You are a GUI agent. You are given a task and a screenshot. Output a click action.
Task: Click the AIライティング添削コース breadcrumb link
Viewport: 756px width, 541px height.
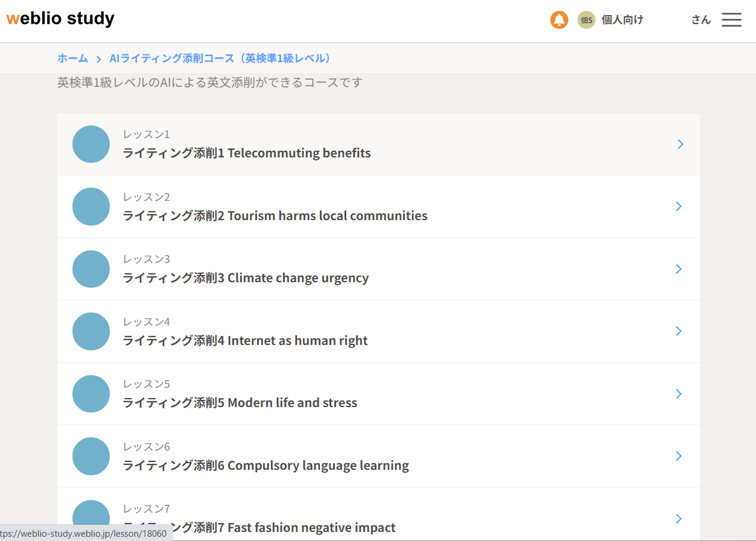coord(218,58)
